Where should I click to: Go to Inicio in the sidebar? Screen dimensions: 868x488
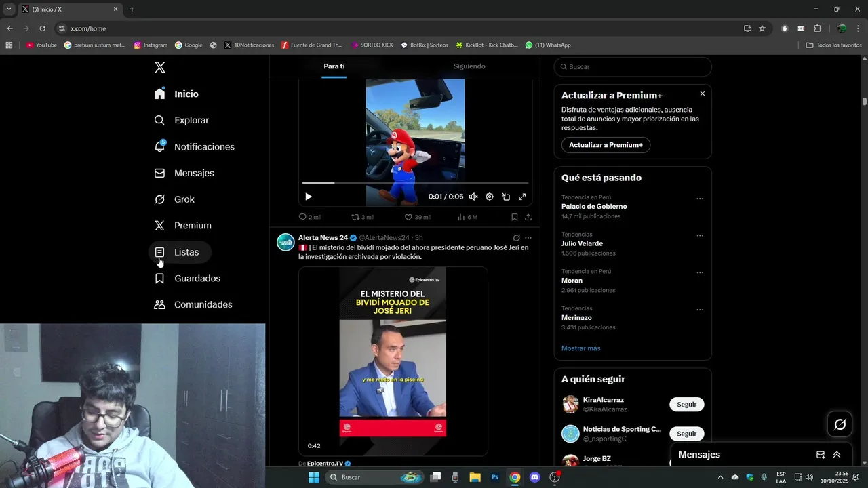pyautogui.click(x=176, y=94)
